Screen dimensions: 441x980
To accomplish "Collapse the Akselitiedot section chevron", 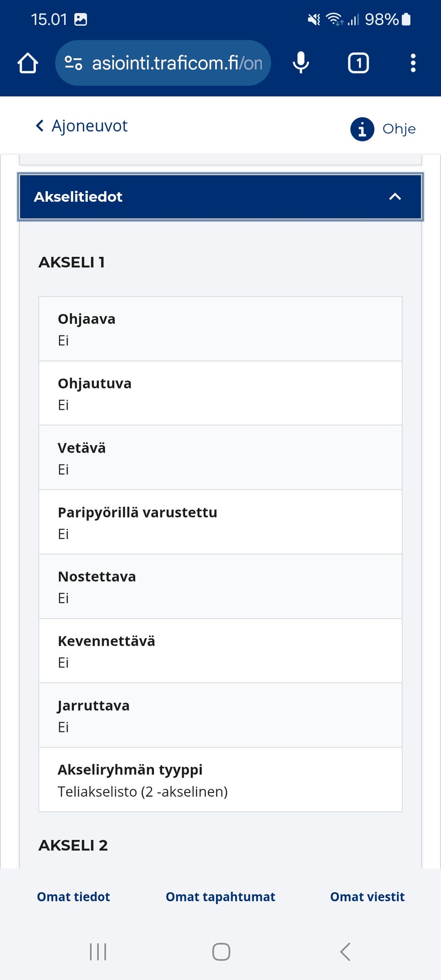I will pos(394,197).
